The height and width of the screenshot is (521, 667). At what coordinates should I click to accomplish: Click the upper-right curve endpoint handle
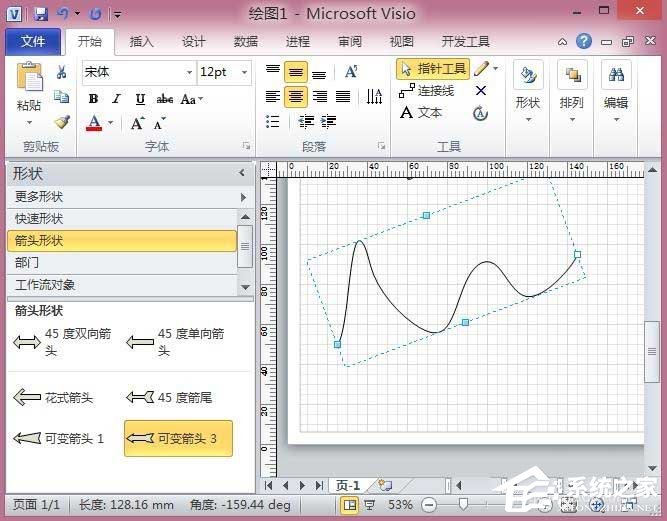click(577, 254)
